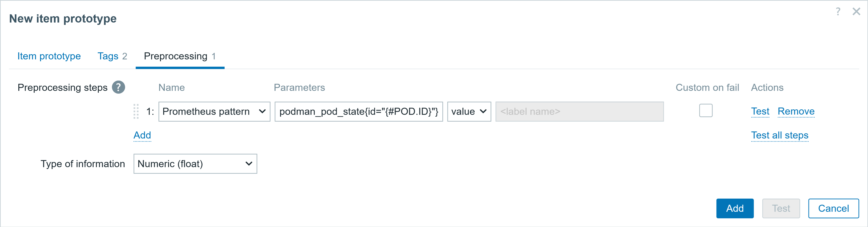Switch to the Tags tab
The image size is (868, 227).
(112, 56)
